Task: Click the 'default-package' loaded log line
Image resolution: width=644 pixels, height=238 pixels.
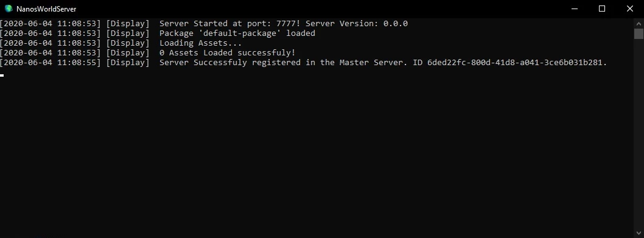Action: tap(158, 33)
